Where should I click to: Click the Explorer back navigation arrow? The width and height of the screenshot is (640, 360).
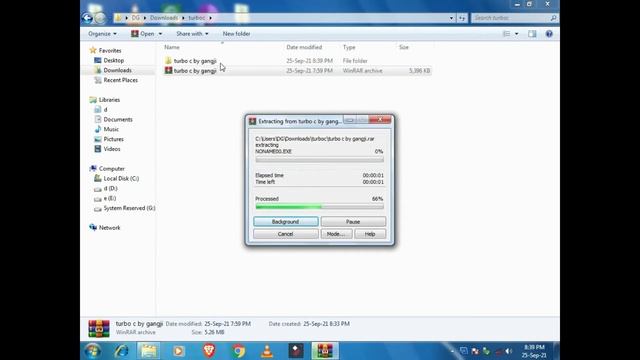pyautogui.click(x=87, y=18)
